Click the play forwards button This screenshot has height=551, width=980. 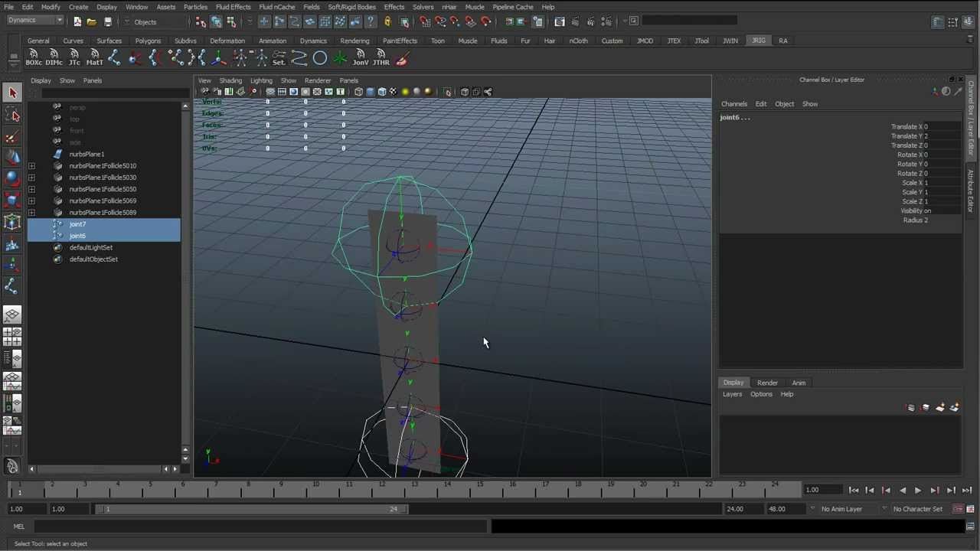(x=918, y=491)
